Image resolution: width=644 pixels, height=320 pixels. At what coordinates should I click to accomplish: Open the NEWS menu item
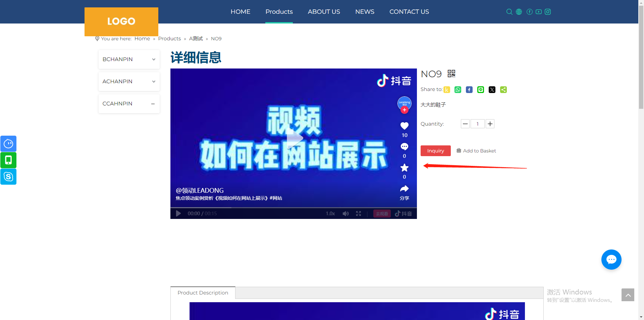(365, 11)
